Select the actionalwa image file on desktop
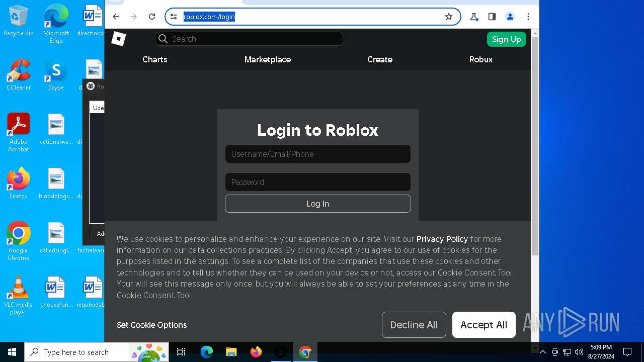The width and height of the screenshot is (644, 362). tap(56, 129)
